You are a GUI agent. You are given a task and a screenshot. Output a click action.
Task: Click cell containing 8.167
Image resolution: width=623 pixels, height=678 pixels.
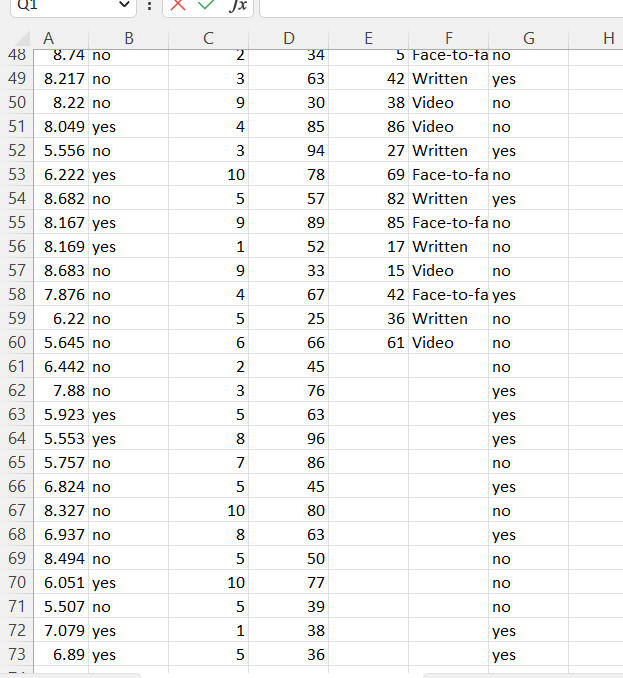coord(61,222)
